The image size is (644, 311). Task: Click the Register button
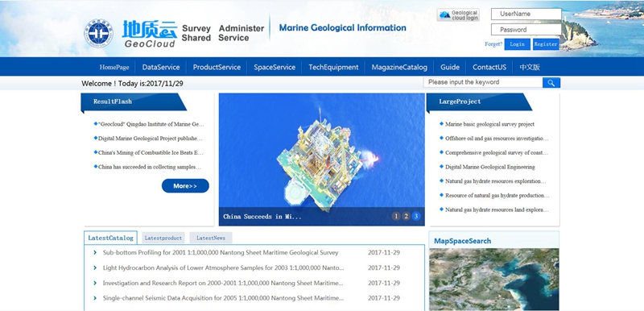coord(546,44)
